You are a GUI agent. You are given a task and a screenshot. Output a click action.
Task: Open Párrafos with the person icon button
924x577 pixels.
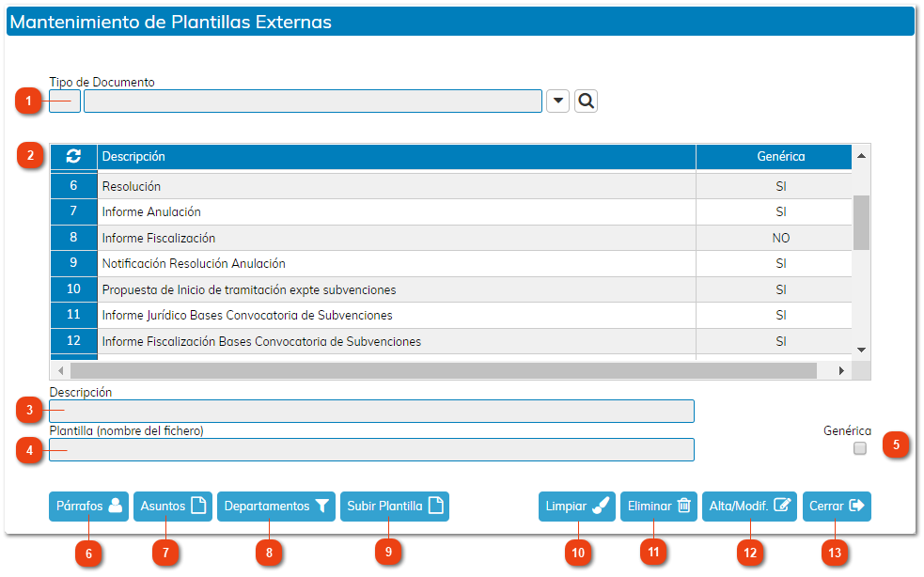pyautogui.click(x=87, y=506)
